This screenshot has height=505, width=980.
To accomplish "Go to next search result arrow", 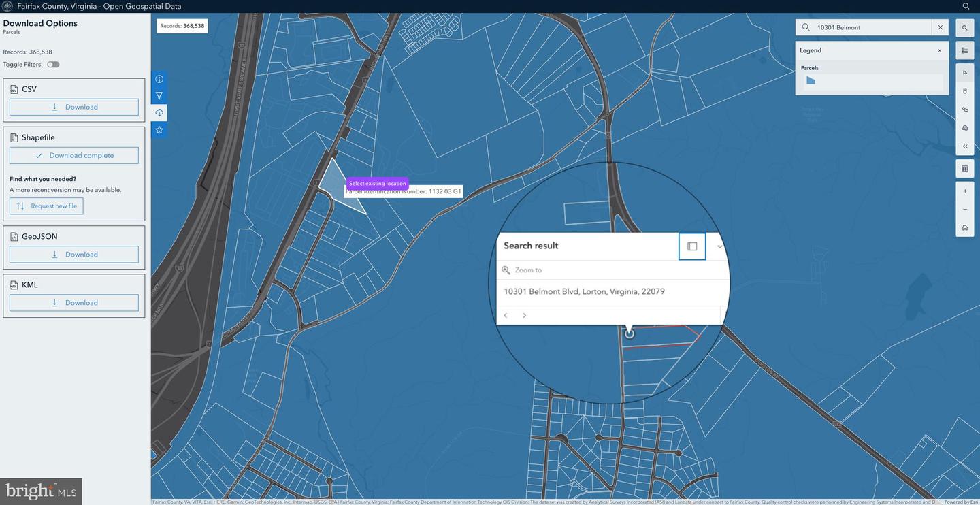I will [524, 315].
